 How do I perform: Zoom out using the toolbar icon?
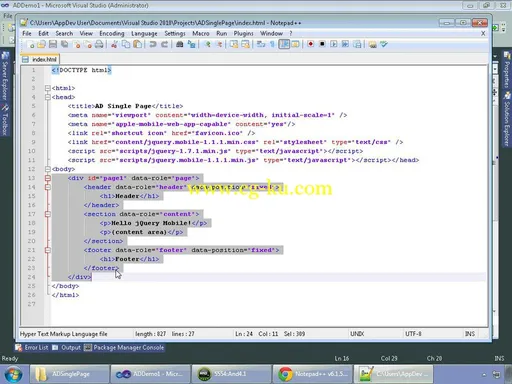coord(219,44)
